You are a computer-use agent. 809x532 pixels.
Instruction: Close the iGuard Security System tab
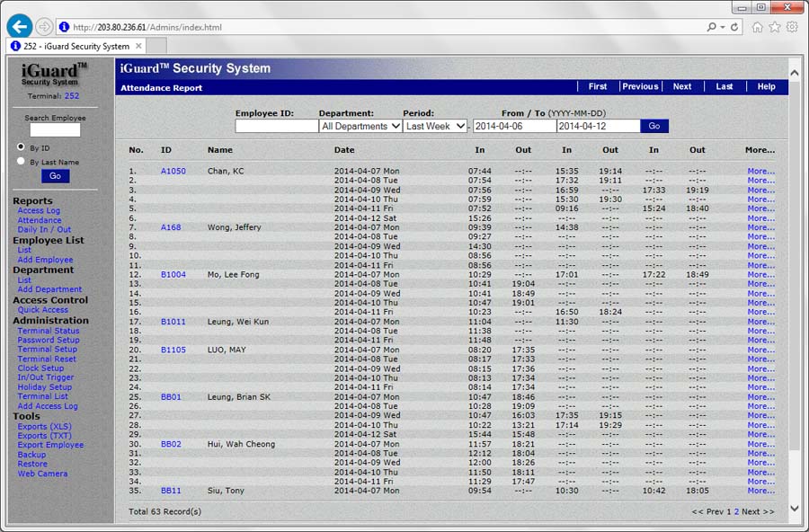point(138,46)
